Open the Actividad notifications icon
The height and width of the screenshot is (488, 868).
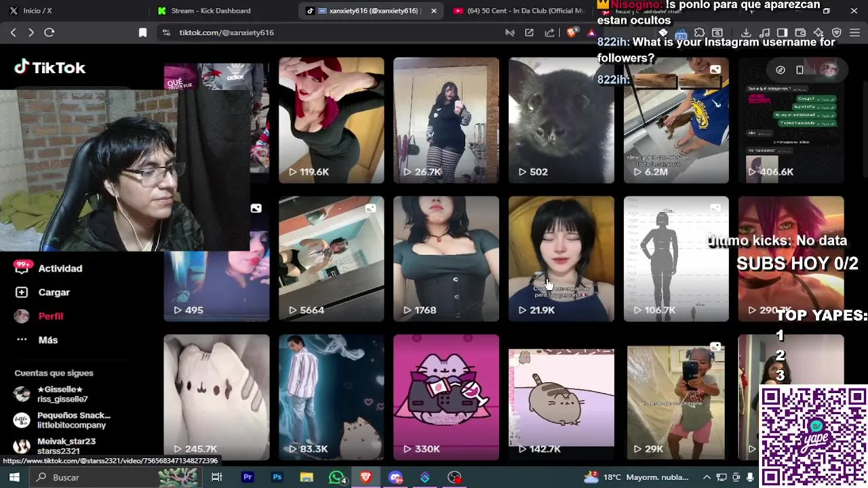(22, 268)
